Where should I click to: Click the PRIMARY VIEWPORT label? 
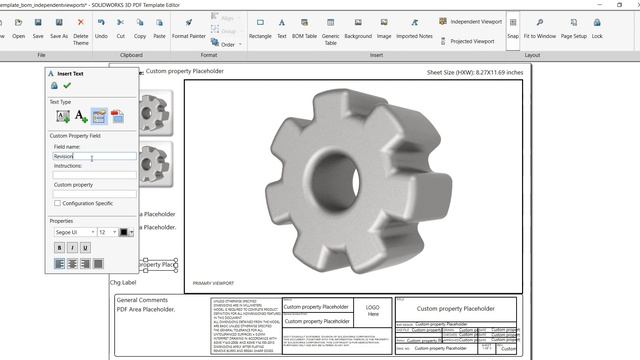click(x=213, y=283)
